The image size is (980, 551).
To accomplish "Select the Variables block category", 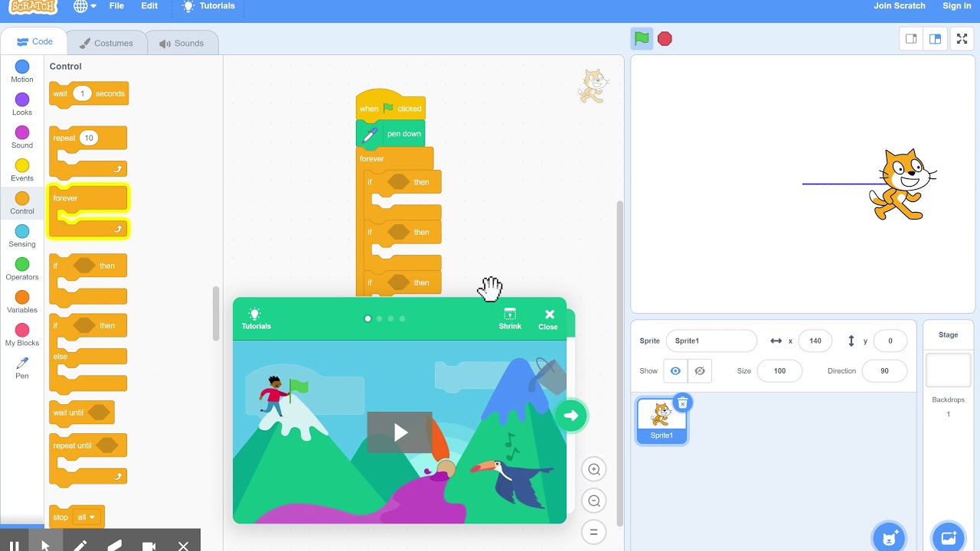I will [22, 302].
